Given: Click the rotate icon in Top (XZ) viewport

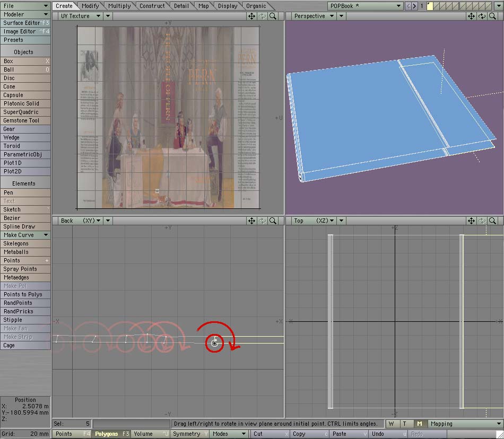Looking at the screenshot, I should click(482, 221).
